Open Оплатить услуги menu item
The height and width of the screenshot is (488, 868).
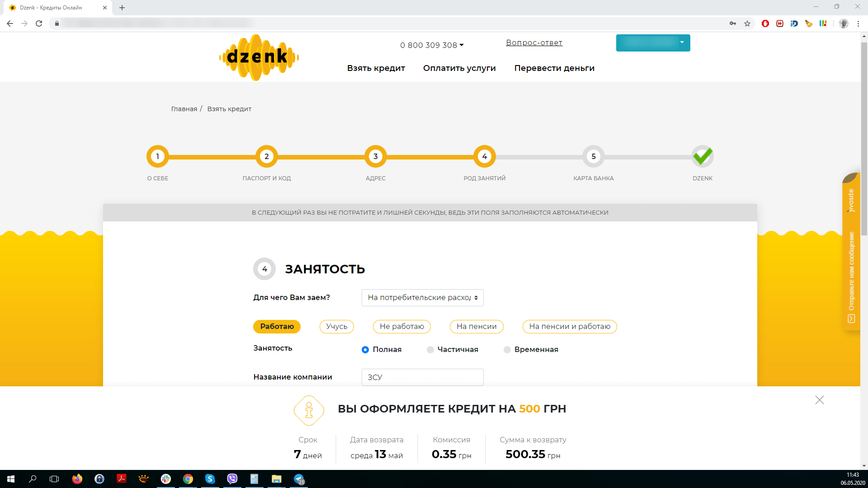(459, 68)
